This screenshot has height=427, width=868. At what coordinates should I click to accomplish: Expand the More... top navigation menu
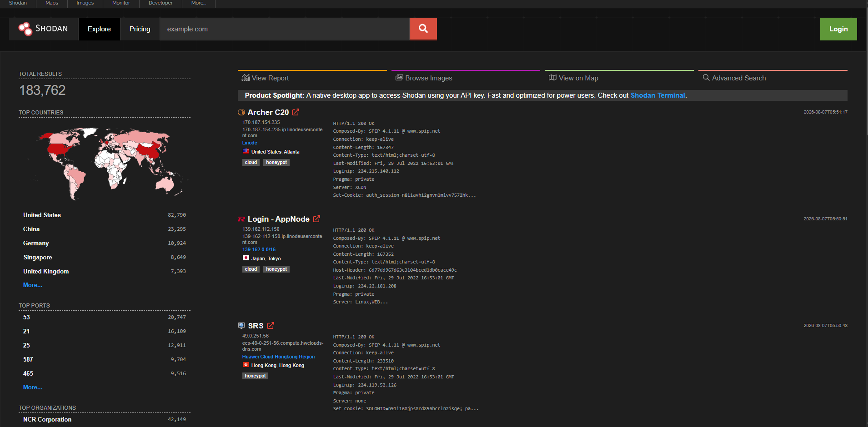(199, 3)
